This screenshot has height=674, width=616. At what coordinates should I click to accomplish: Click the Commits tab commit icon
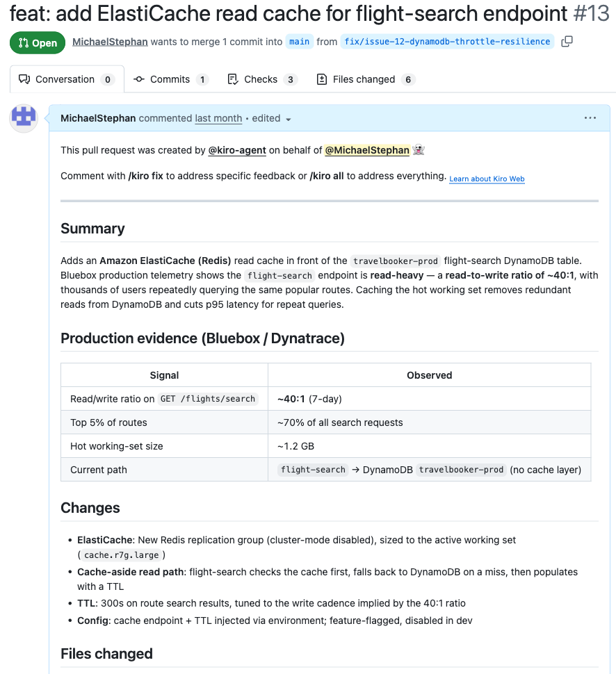[139, 79]
